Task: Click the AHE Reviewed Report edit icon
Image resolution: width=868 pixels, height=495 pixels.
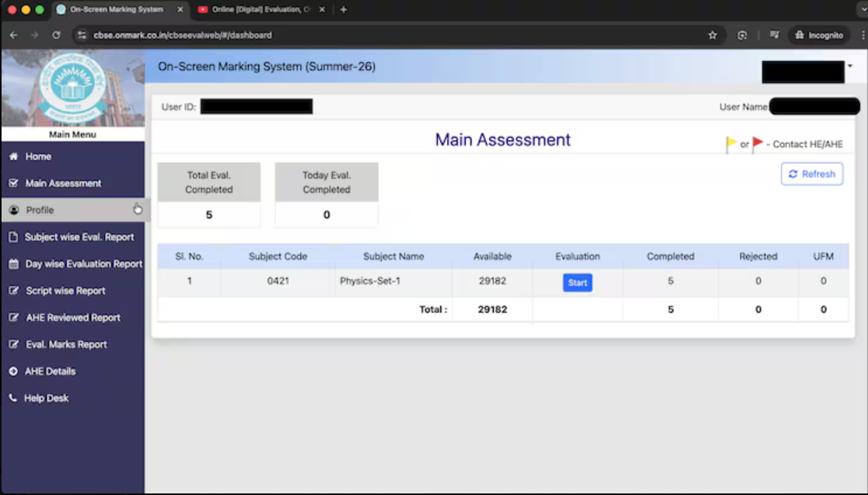Action: [x=13, y=318]
